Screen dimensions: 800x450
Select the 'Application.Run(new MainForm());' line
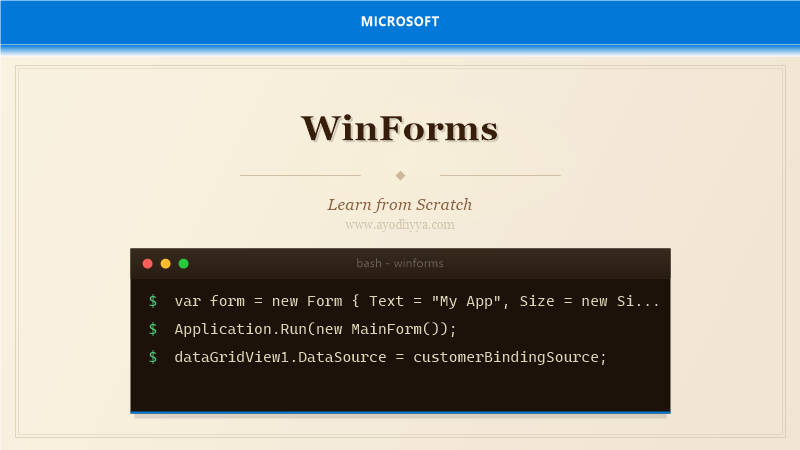[x=315, y=329]
